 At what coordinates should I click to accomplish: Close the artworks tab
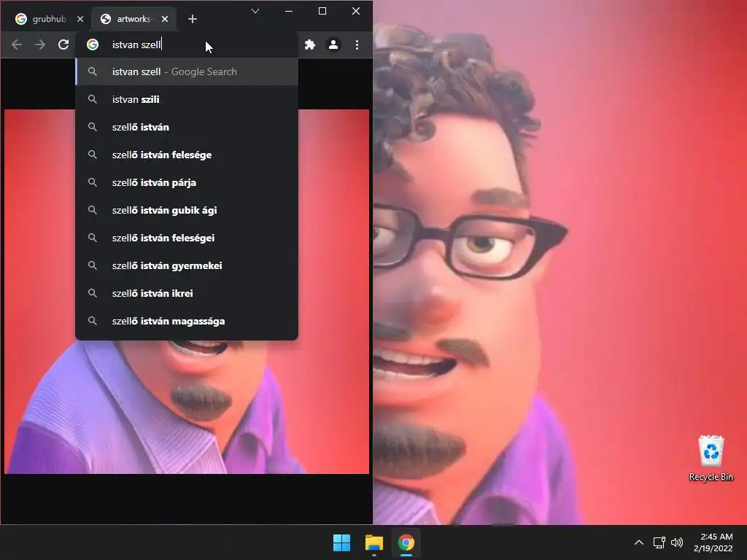165,19
